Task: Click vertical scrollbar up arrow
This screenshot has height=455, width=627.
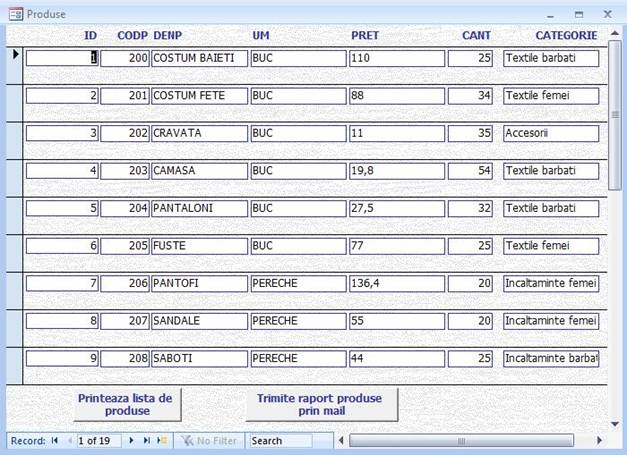Action: tap(615, 34)
